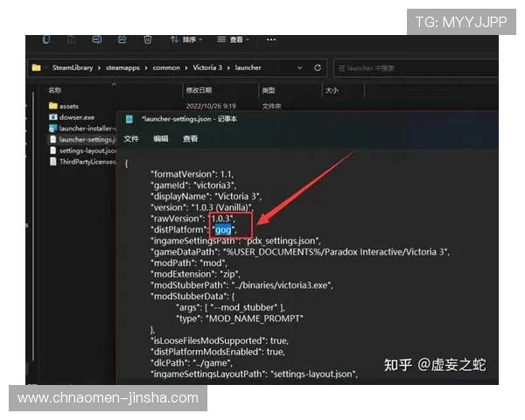Click the rename icon in Explorer toolbar
This screenshot has width=525, height=420.
point(97,40)
